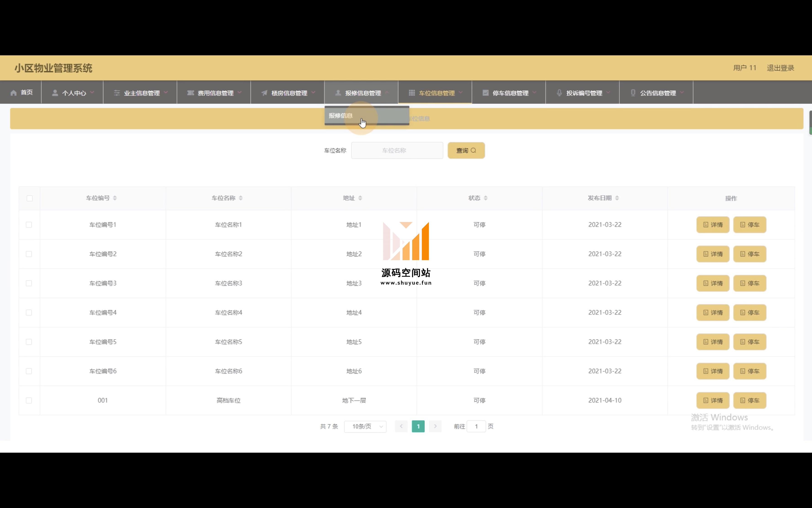
Task: Check the row for 车位编号2
Action: pyautogui.click(x=29, y=254)
